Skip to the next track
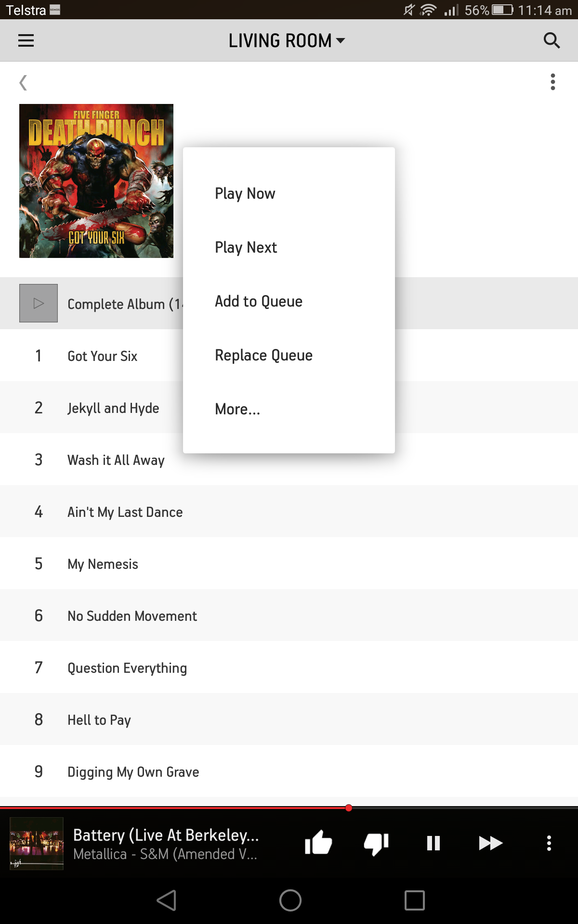578x924 pixels. tap(491, 843)
